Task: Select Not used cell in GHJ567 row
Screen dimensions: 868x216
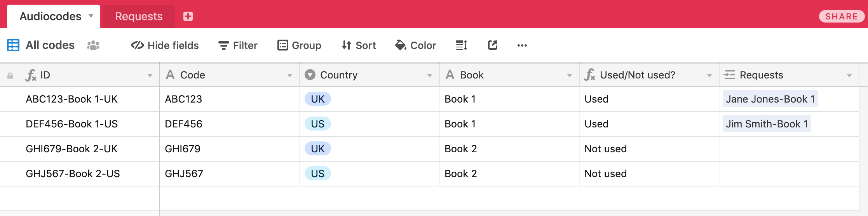Action: point(649,174)
